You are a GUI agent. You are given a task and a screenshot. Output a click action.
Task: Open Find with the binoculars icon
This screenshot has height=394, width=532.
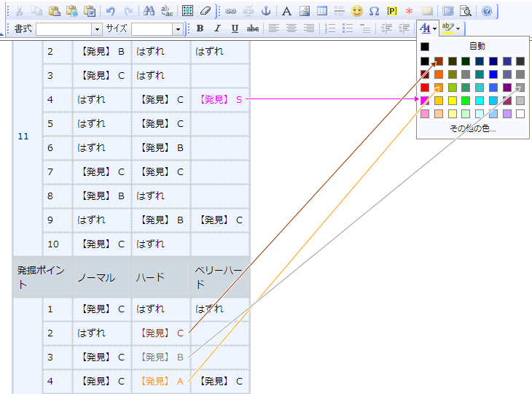click(x=149, y=11)
